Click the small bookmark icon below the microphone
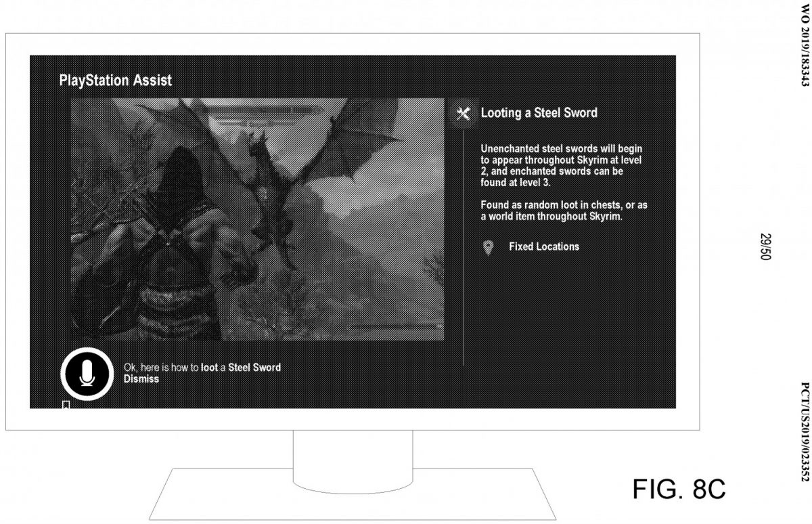The width and height of the screenshot is (812, 524). pyautogui.click(x=66, y=405)
